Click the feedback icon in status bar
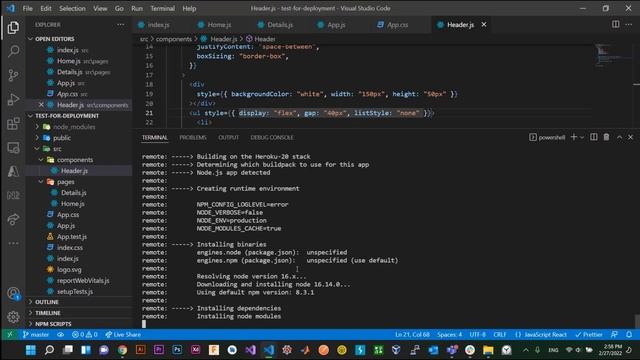The height and width of the screenshot is (360, 640). [614, 335]
